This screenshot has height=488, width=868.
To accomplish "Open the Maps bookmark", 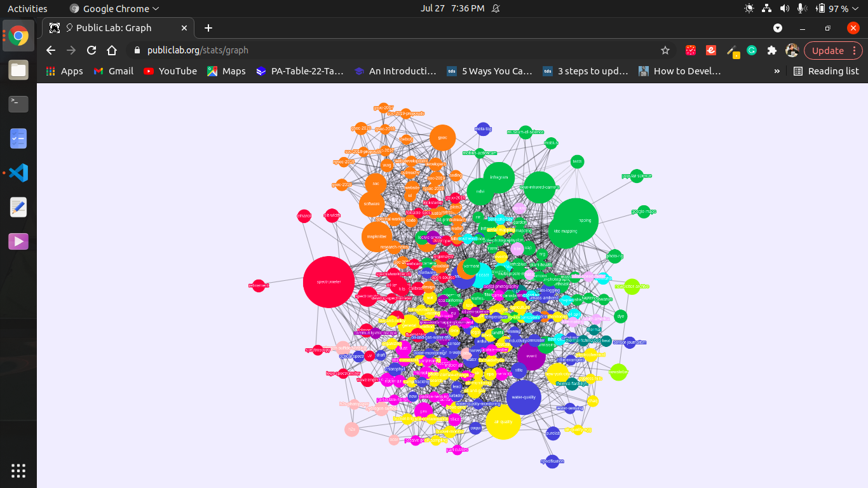I will pyautogui.click(x=226, y=71).
